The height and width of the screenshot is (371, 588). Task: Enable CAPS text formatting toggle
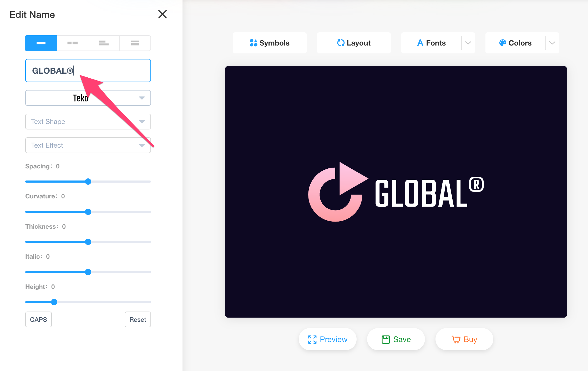pos(39,319)
